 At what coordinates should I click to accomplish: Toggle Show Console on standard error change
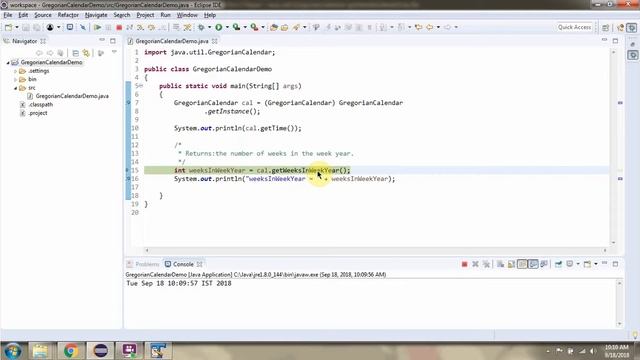pyautogui.click(x=544, y=264)
